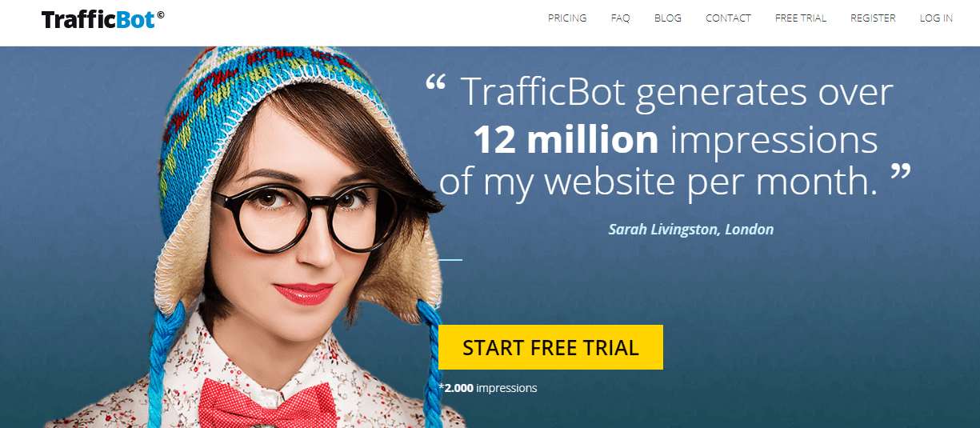
Task: Click the yellow Start Free Trial button
Action: point(550,347)
